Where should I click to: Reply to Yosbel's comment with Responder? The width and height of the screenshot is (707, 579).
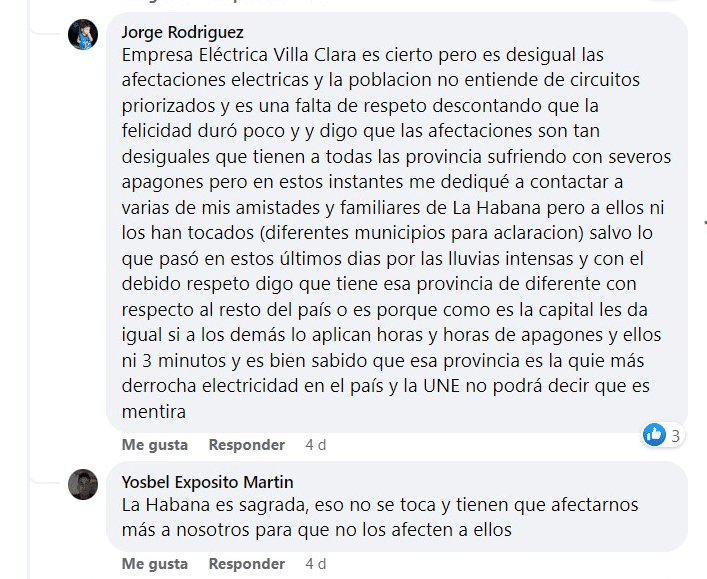coord(247,564)
